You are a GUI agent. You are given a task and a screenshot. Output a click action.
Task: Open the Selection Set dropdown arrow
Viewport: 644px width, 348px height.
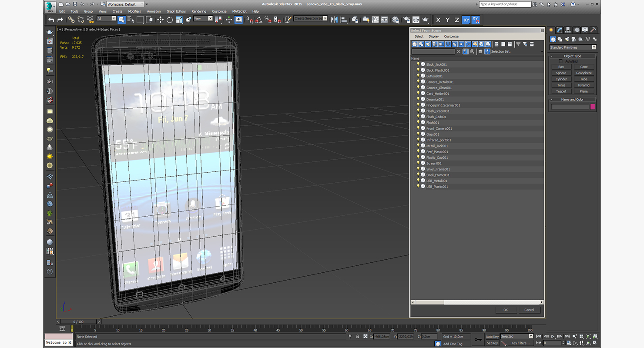pyautogui.click(x=542, y=52)
